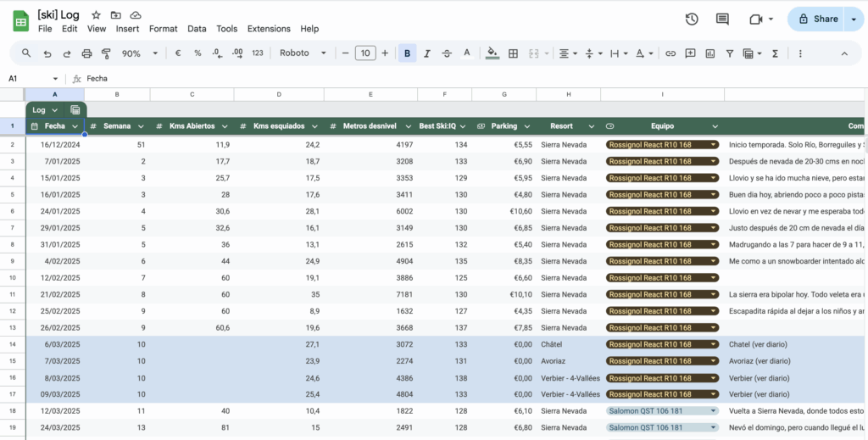
Task: Click the insert link icon
Action: pos(670,53)
